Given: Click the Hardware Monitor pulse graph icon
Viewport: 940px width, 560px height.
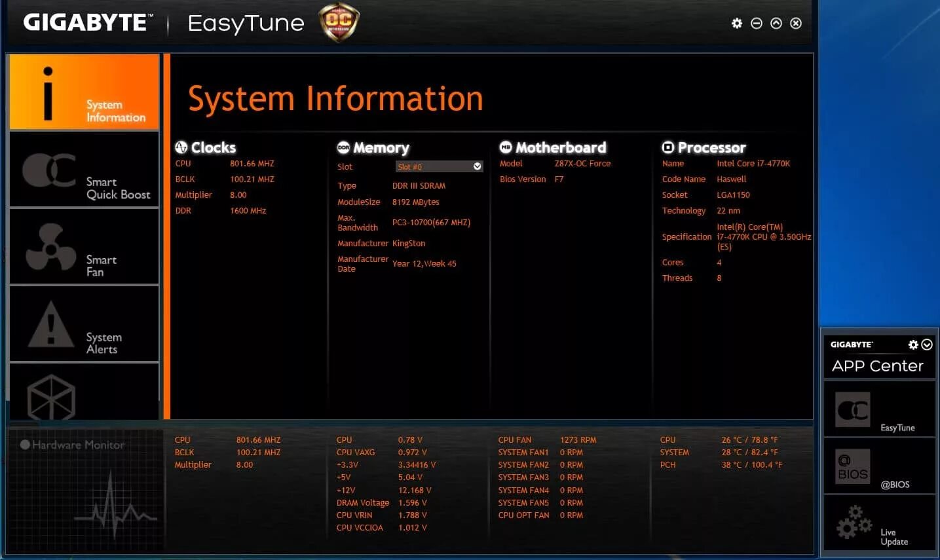Looking at the screenshot, I should [x=115, y=506].
